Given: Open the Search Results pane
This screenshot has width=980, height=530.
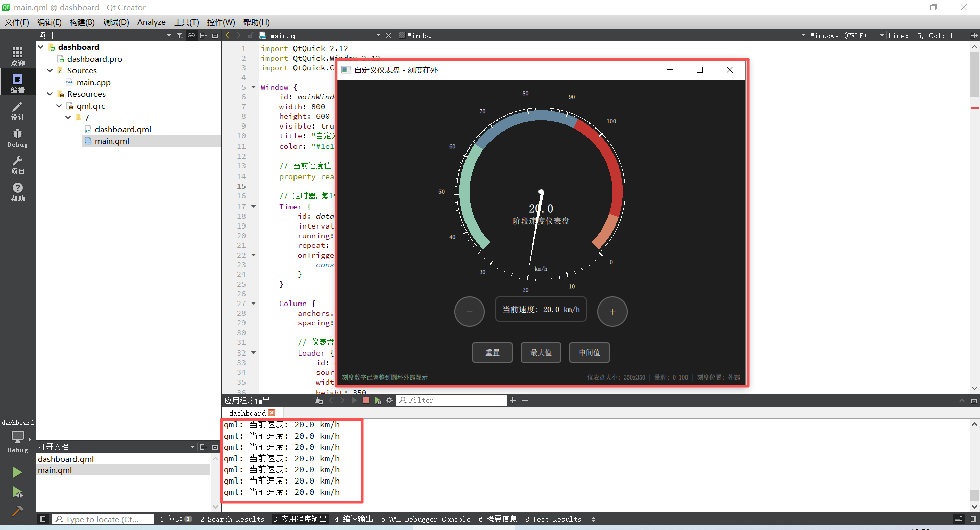Looking at the screenshot, I should [232, 519].
